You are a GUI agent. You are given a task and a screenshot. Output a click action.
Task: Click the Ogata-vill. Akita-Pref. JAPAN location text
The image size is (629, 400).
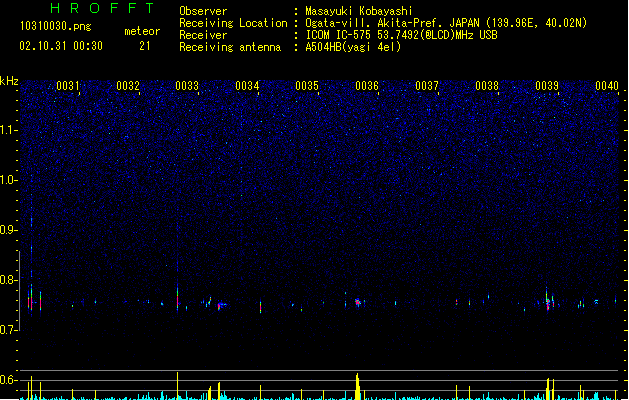click(x=446, y=23)
